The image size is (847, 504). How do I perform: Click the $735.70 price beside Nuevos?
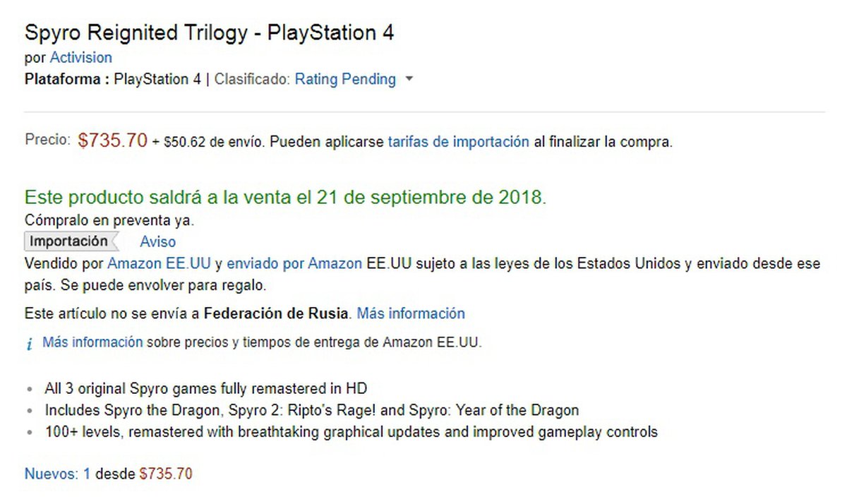(166, 474)
